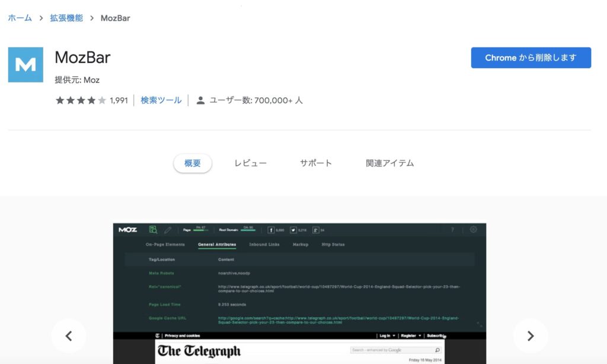Switch to the レビュー tab
The image size is (607, 364).
click(251, 164)
